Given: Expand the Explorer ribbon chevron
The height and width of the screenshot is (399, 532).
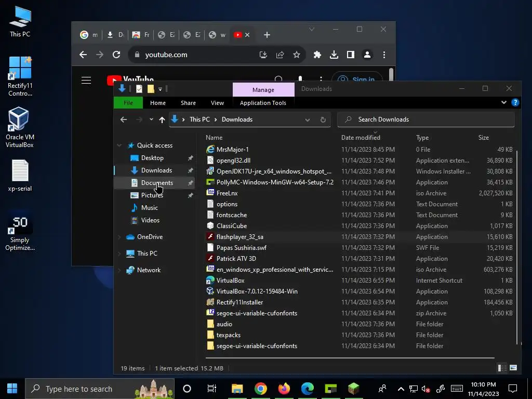Looking at the screenshot, I should 504,102.
